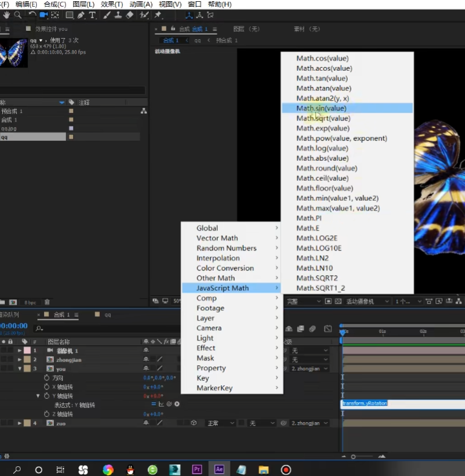This screenshot has height=476, width=465.
Task: Open Adobe Premiere from the taskbar
Action: coord(197,469)
